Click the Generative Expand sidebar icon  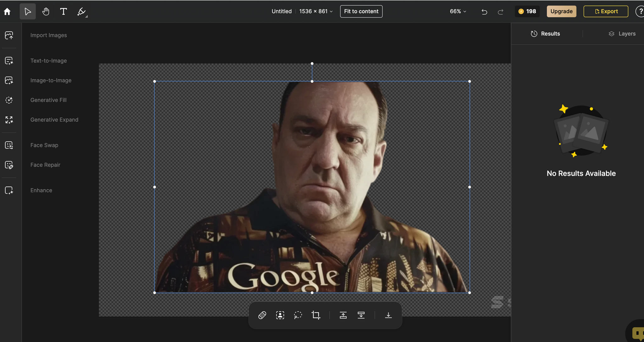(9, 120)
